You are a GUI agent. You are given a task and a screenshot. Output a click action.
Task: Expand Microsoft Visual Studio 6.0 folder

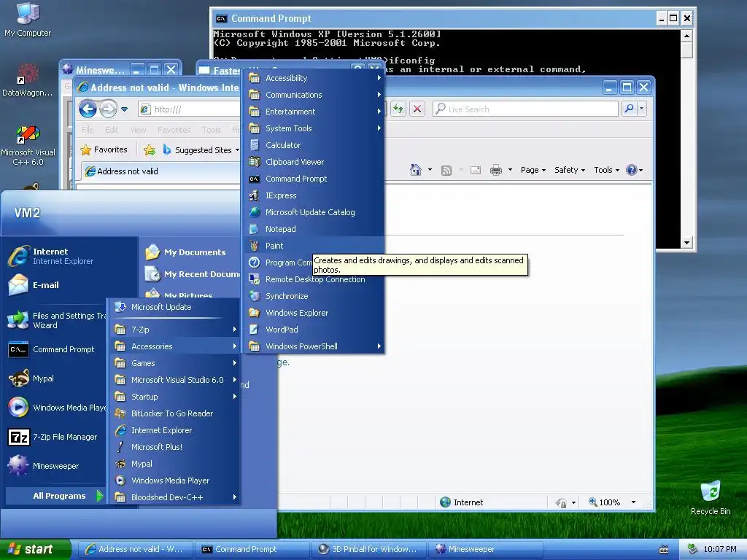[x=175, y=380]
